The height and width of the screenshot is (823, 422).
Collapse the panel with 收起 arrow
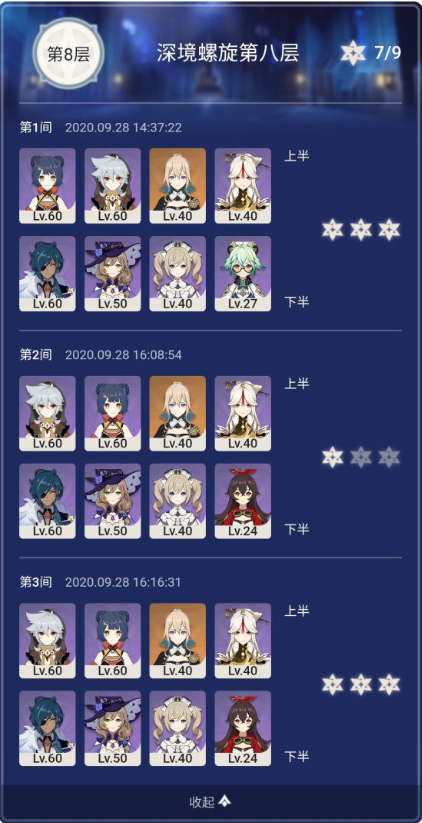225,801
